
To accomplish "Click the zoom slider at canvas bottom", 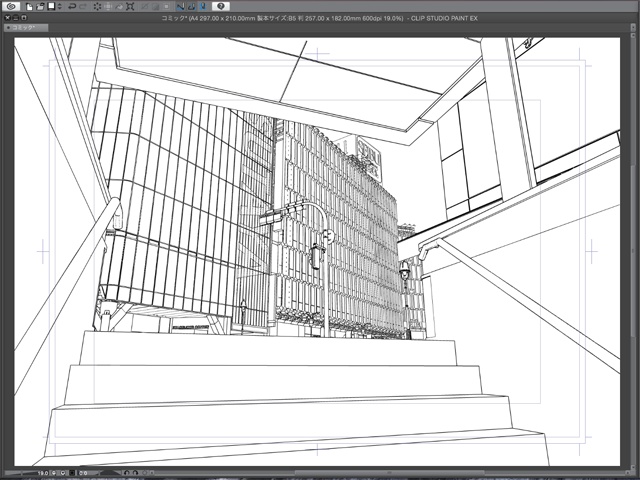I will click(19, 473).
